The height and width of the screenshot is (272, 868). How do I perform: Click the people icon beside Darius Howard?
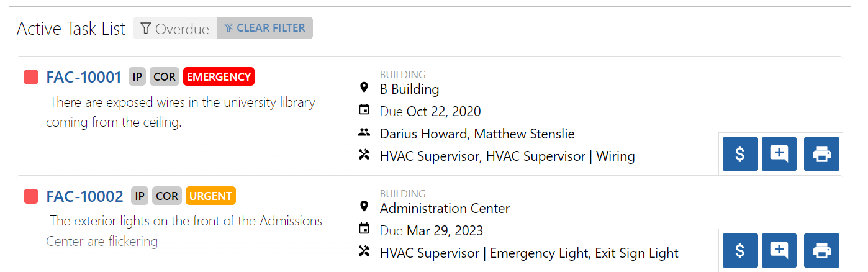[x=364, y=133]
